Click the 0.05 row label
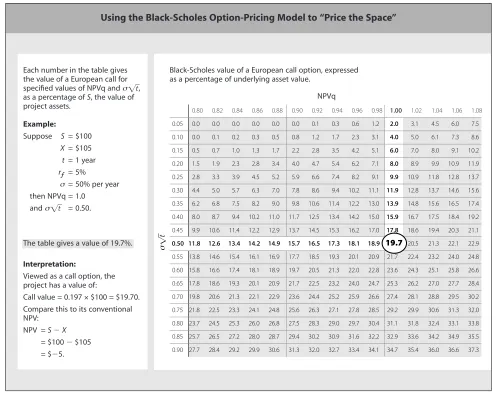500x393 pixels. [178, 124]
